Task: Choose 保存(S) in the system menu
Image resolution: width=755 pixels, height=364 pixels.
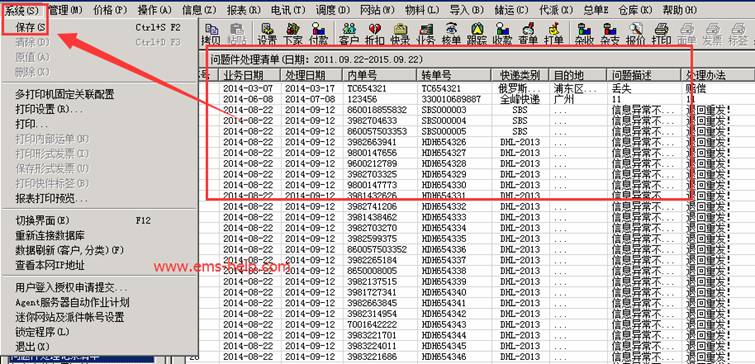Action: pos(100,27)
